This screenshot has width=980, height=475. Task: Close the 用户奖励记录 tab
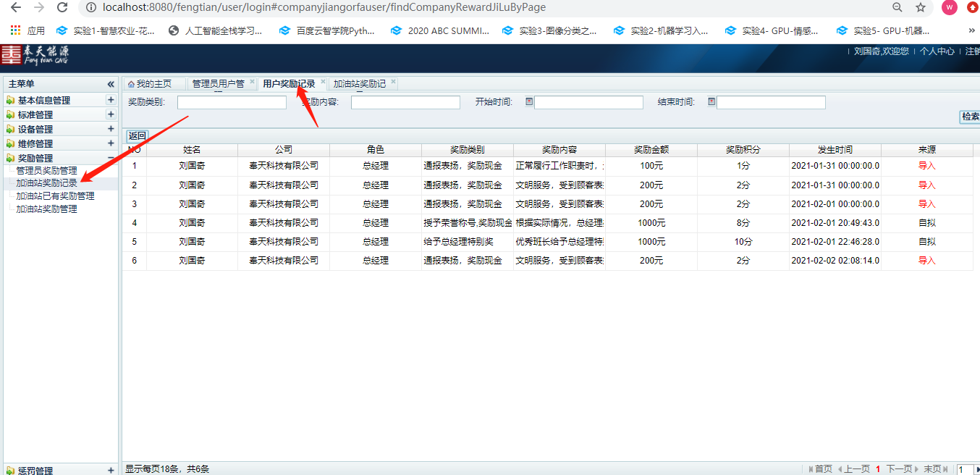tap(324, 83)
